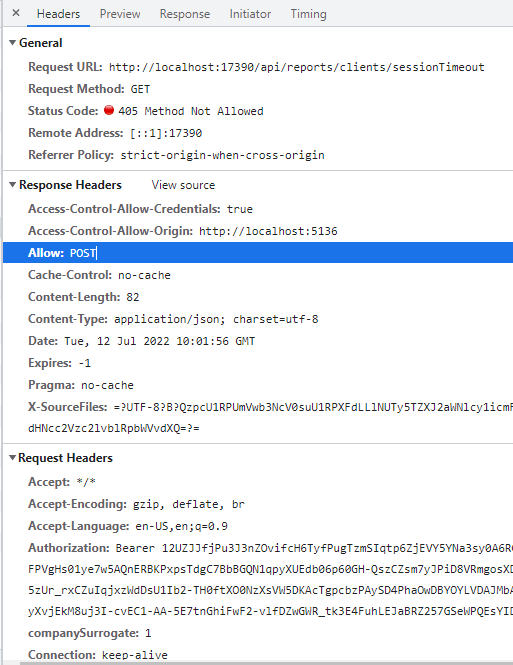Show the Timing tab
Screen dimensions: 513x665
[309, 14]
